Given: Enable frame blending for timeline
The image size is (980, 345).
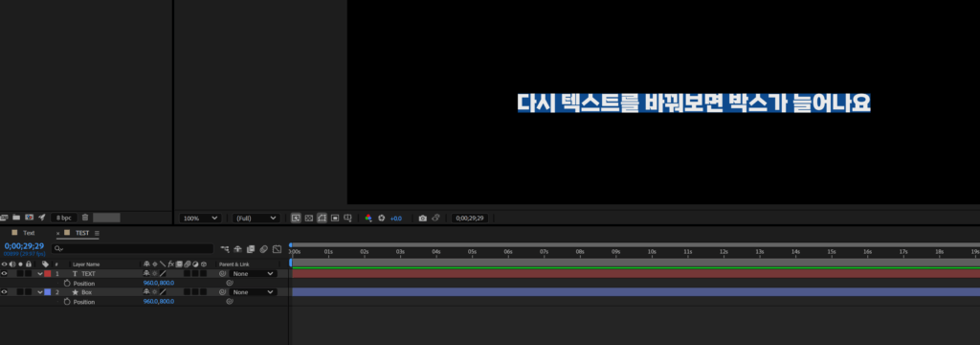Looking at the screenshot, I should coord(251,248).
